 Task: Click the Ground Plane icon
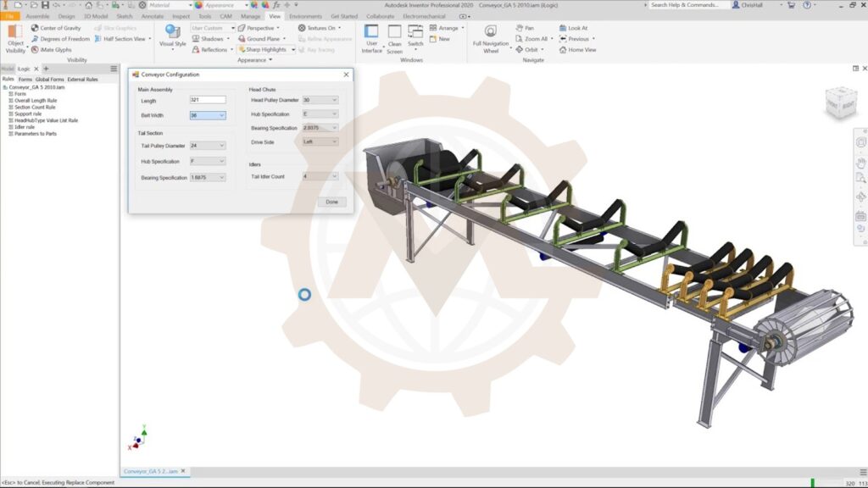(x=242, y=39)
